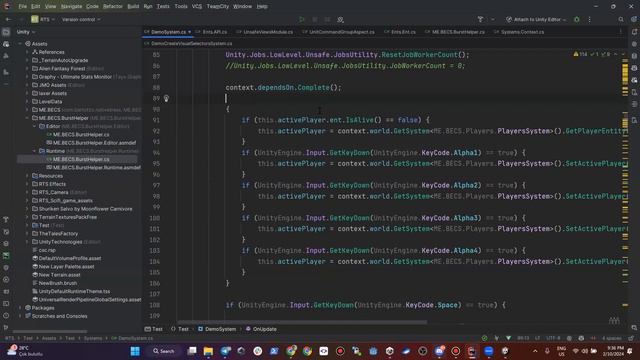Image resolution: width=640 pixels, height=360 pixels.
Task: Click the green Run button
Action: [302, 19]
